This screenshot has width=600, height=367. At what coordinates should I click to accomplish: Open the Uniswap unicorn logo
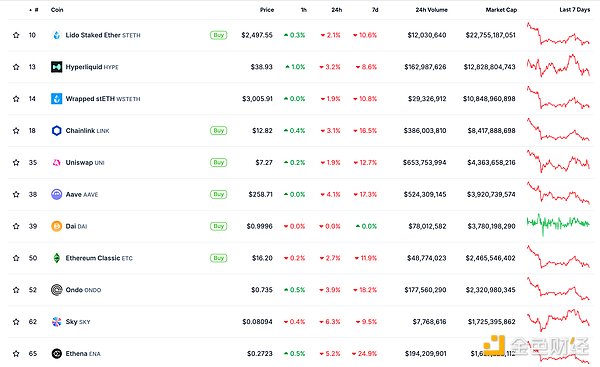click(57, 163)
